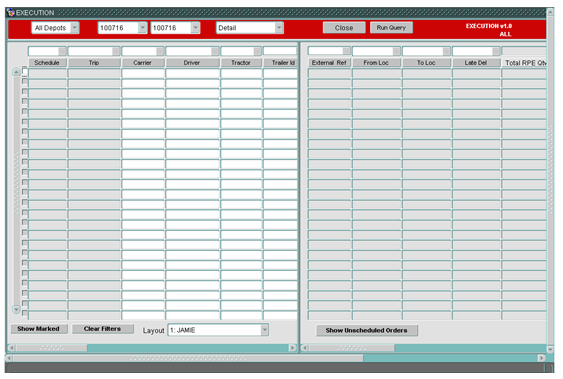Image resolution: width=563 pixels, height=379 pixels.
Task: Click the up arrow of the left grid's vertical scrollbar
Action: (16, 72)
